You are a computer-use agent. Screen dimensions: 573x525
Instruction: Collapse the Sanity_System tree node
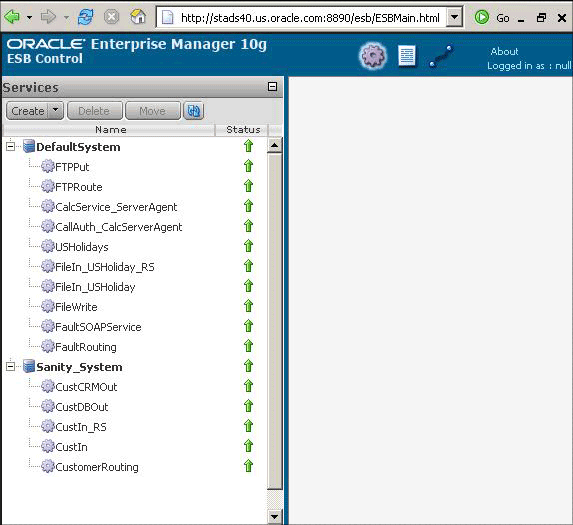(x=11, y=366)
